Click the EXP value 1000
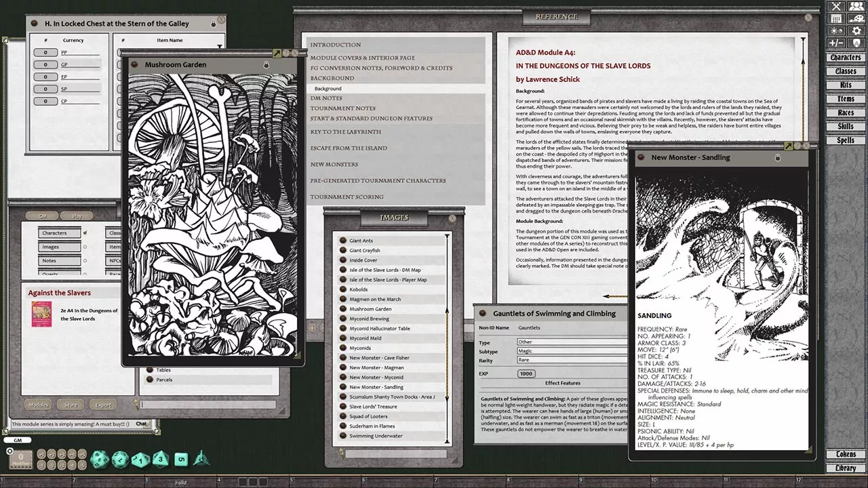 pyautogui.click(x=526, y=373)
